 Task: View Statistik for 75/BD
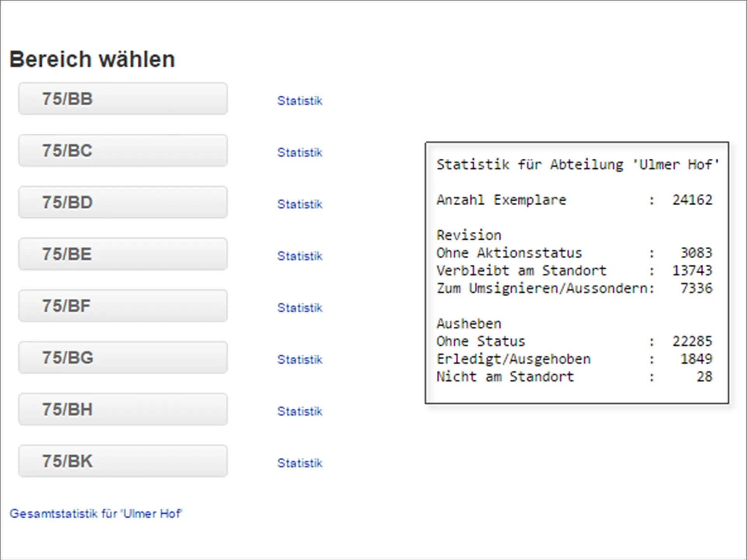(300, 204)
